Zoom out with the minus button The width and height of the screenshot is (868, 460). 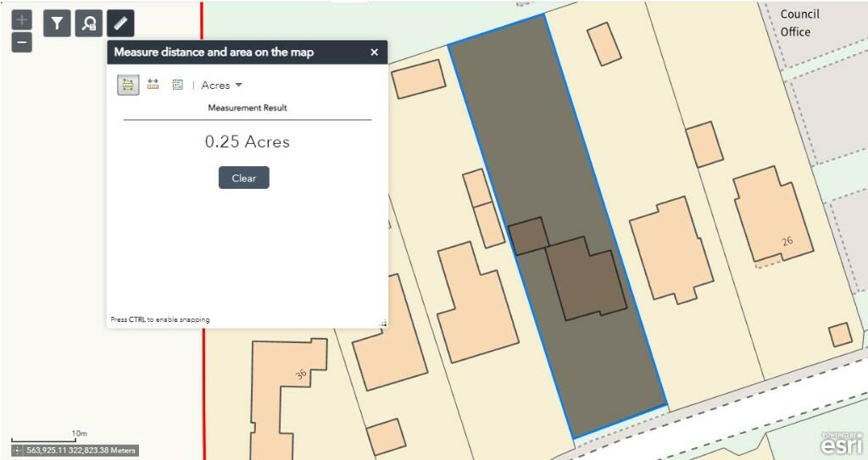21,42
